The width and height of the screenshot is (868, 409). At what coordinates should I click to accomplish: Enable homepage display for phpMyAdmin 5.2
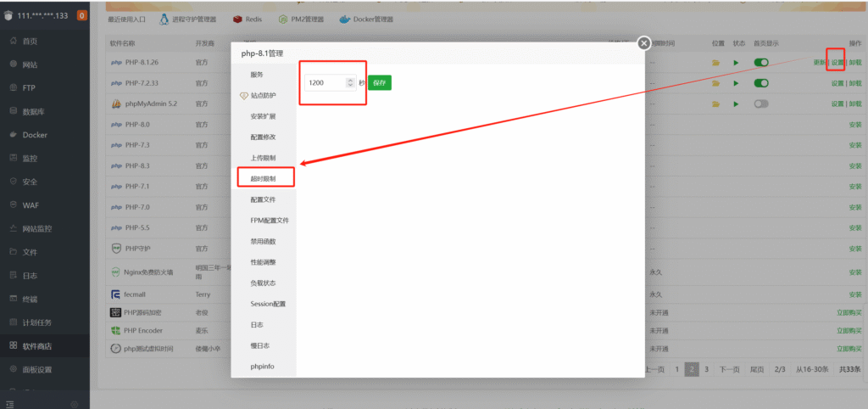pyautogui.click(x=761, y=104)
